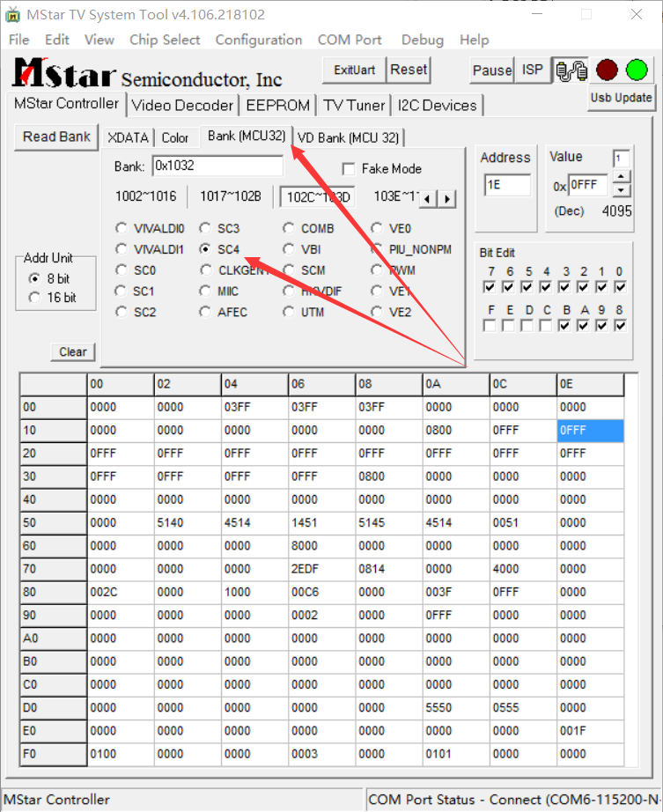The height and width of the screenshot is (812, 663).
Task: Click the dark red indicator light
Action: point(607,70)
